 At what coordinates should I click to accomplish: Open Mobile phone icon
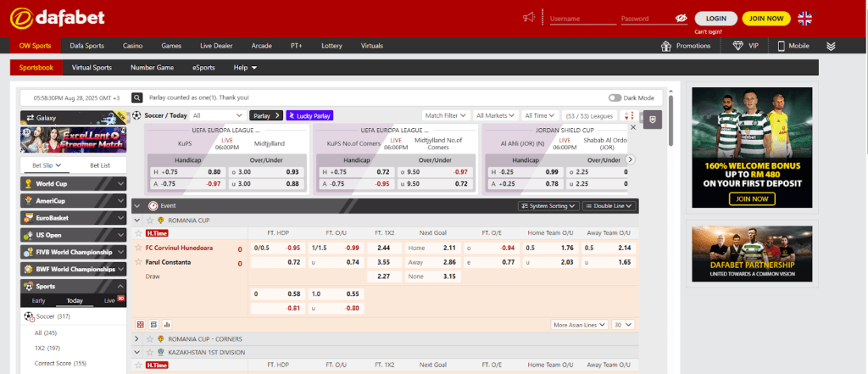tap(781, 46)
